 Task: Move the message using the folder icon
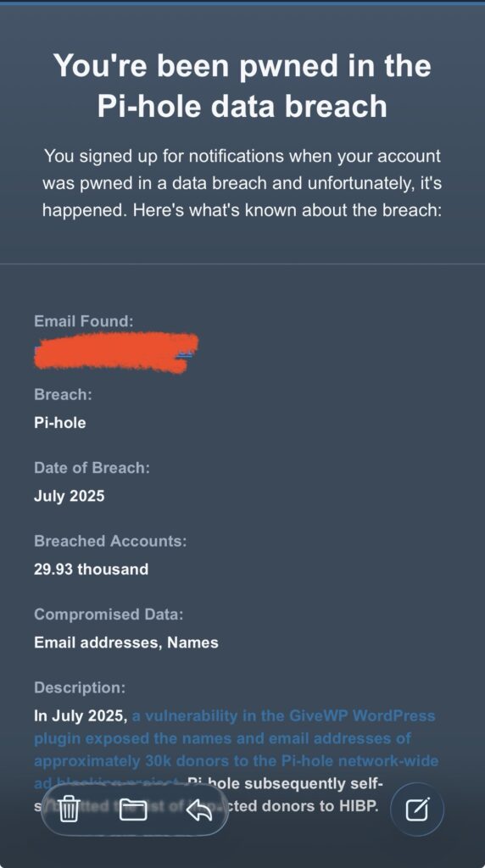click(x=133, y=810)
